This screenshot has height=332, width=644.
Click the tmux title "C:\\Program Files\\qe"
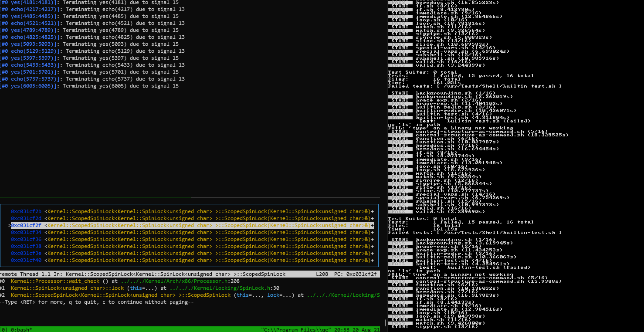click(x=296, y=329)
